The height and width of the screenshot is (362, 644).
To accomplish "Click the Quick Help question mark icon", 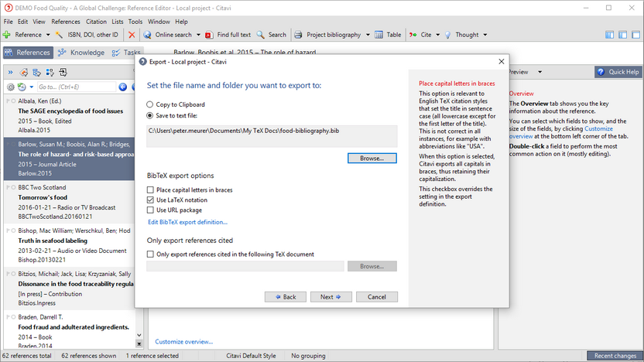I will click(x=601, y=72).
